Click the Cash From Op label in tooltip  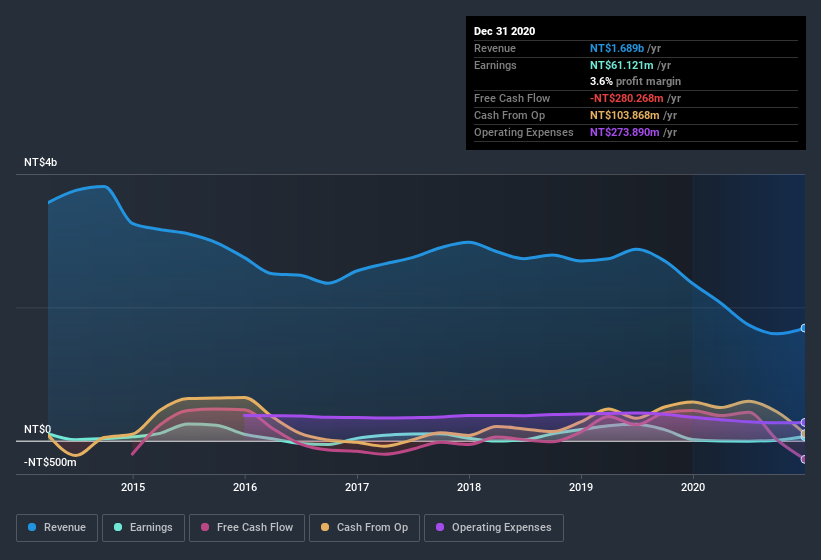(x=509, y=115)
